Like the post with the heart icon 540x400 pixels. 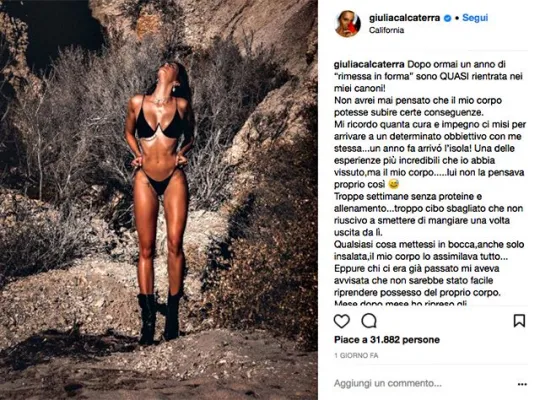(342, 321)
